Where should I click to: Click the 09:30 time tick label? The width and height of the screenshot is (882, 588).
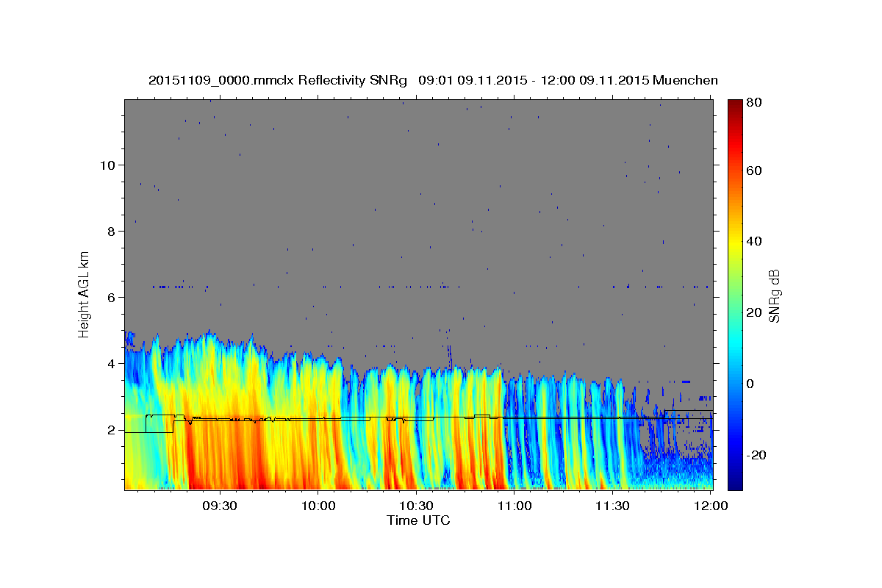pos(219,506)
